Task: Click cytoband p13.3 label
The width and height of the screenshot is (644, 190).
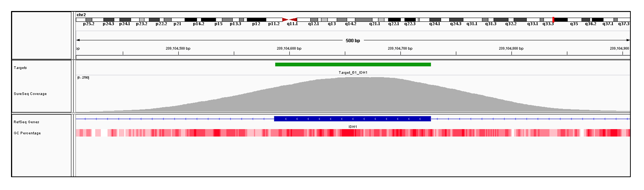Action: pos(236,24)
